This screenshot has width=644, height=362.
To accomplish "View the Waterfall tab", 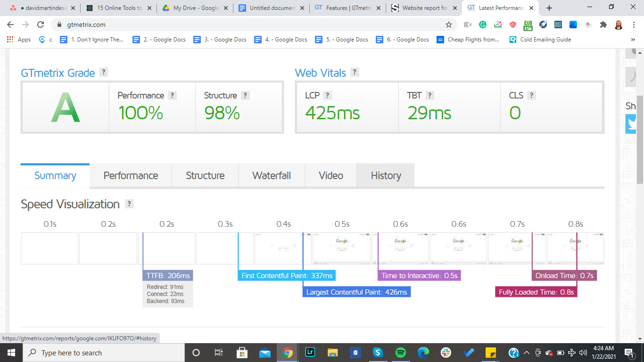I will click(x=272, y=176).
